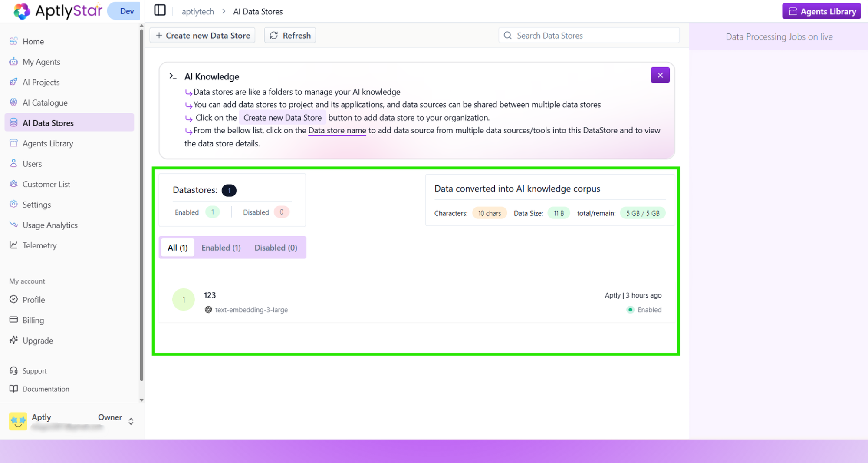Open data store 123 details
Viewport: 868px width, 463px height.
pos(210,295)
